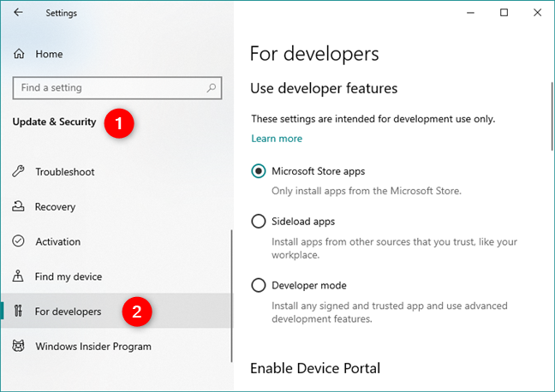The width and height of the screenshot is (555, 392).
Task: Click the Activation checkmark circle icon
Action: point(18,241)
